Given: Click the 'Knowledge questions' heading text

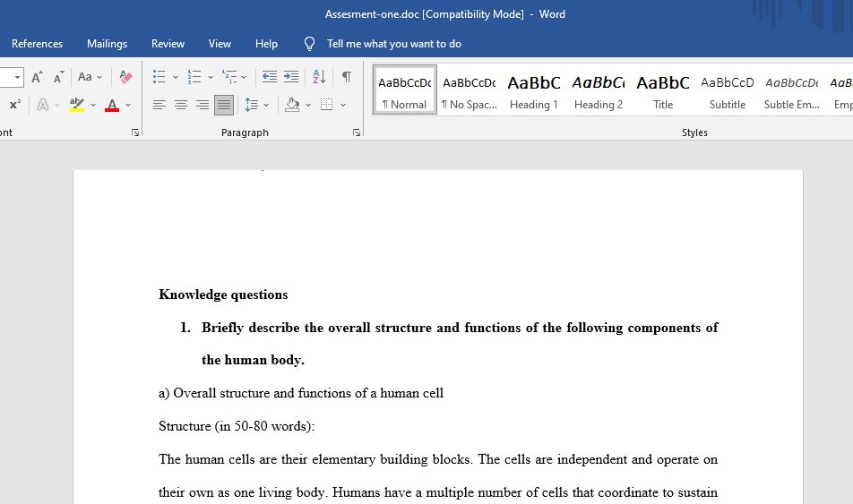Looking at the screenshot, I should [223, 295].
